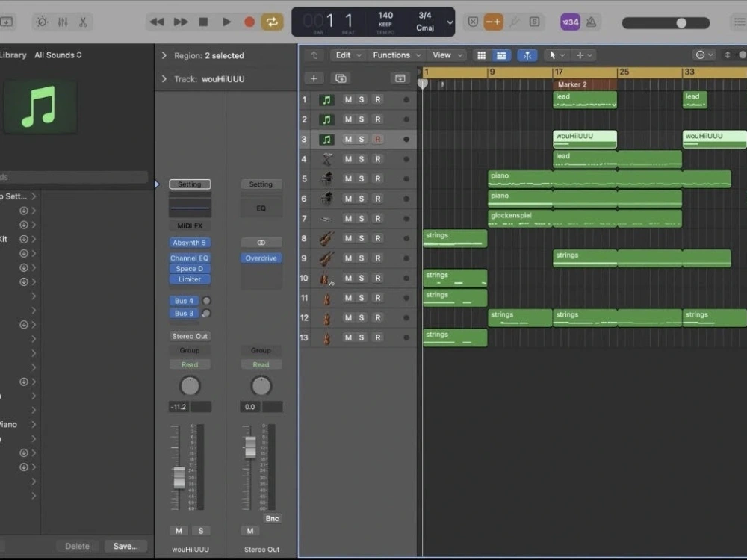The image size is (747, 560).
Task: Open the pointer tool menu
Action: (557, 55)
